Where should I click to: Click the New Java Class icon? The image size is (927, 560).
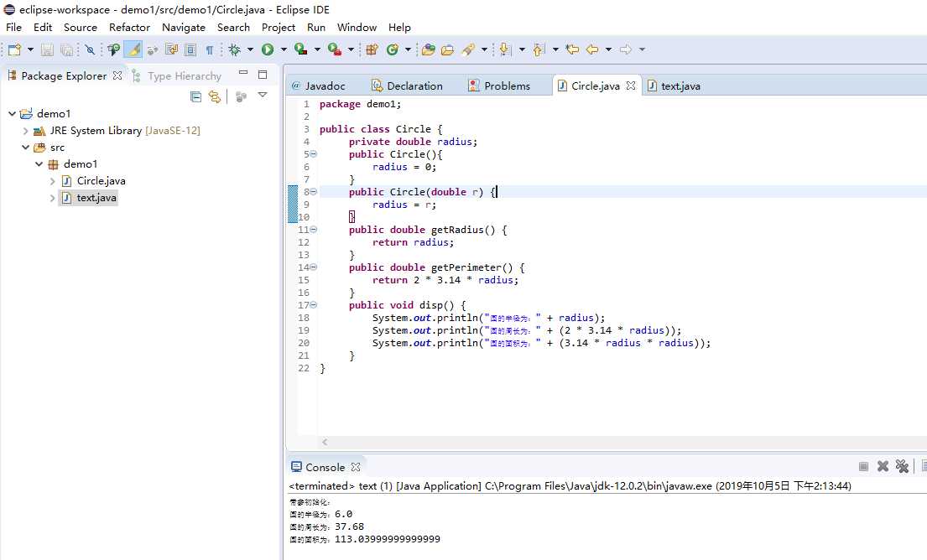[392, 49]
